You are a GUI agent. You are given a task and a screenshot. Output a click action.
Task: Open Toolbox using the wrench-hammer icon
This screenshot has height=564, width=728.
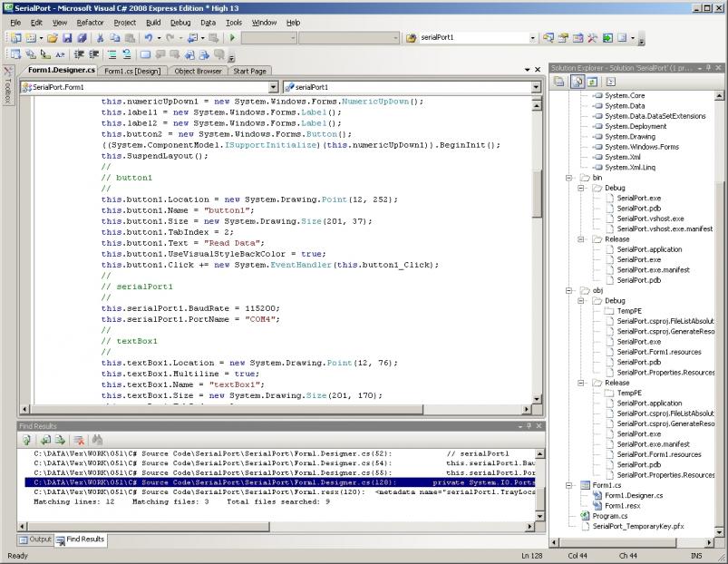[592, 38]
